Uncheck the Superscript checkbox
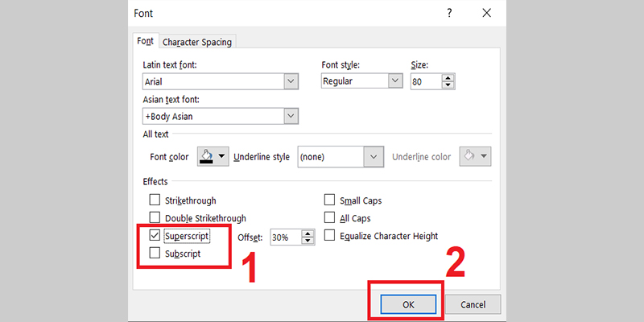This screenshot has width=644, height=322. coord(155,236)
